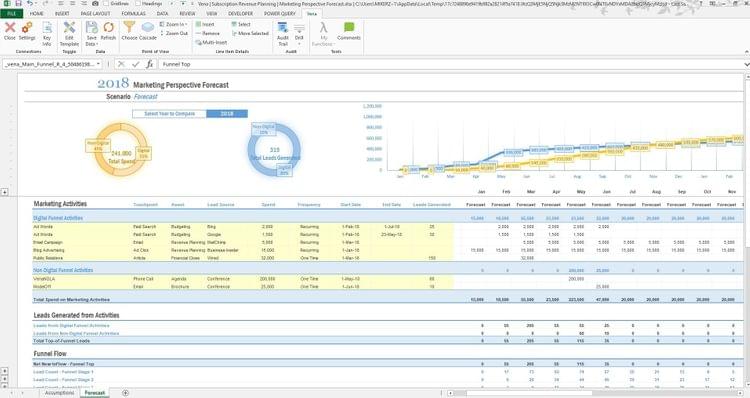Click the Insert Function fx icon
The height and width of the screenshot is (398, 750).
150,64
